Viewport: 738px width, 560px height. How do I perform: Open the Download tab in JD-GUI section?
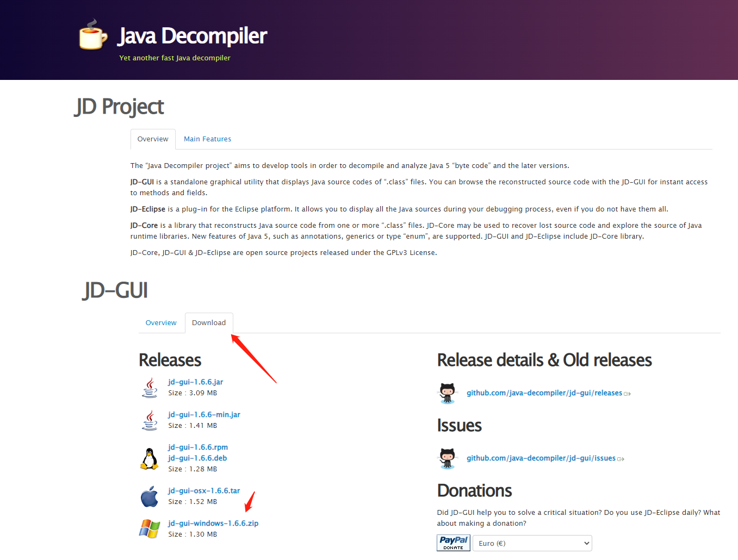[x=209, y=322]
